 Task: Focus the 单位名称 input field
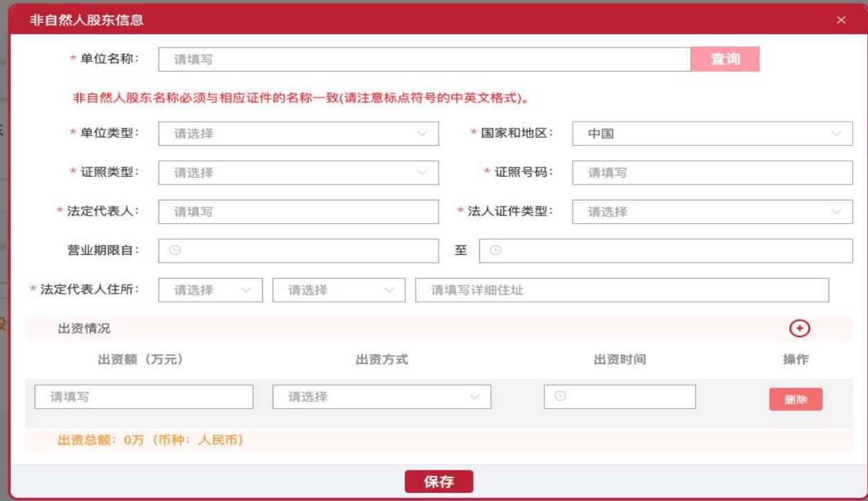tap(424, 59)
